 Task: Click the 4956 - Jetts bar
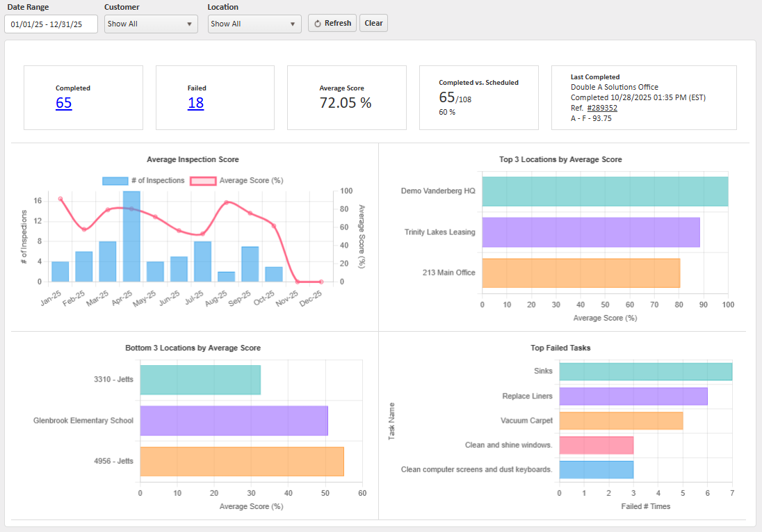click(242, 461)
